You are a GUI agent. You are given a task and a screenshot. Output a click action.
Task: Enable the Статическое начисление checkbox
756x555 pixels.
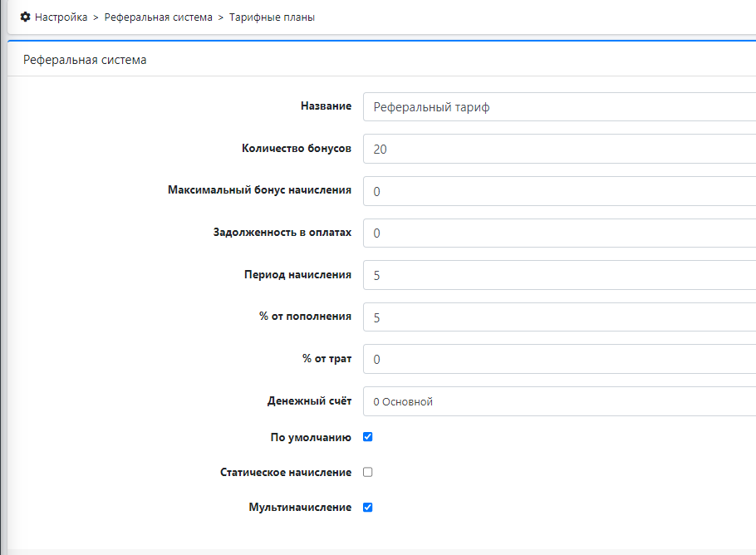pyautogui.click(x=368, y=472)
